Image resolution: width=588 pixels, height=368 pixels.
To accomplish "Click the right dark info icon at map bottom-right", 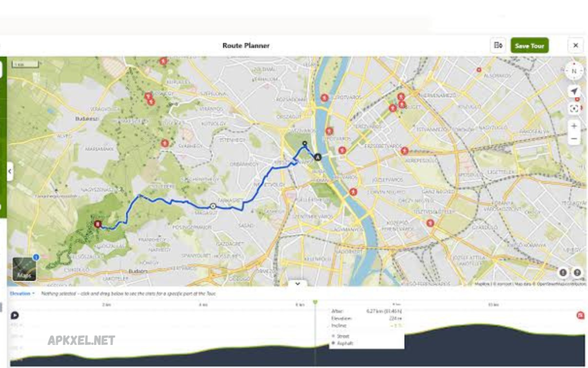I will tap(577, 273).
